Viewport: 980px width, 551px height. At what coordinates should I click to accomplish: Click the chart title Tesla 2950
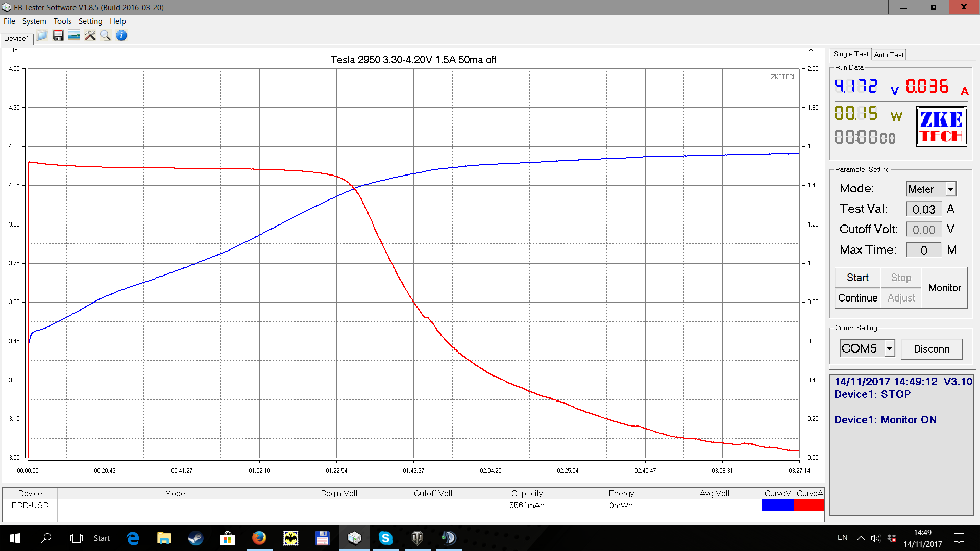click(x=413, y=60)
